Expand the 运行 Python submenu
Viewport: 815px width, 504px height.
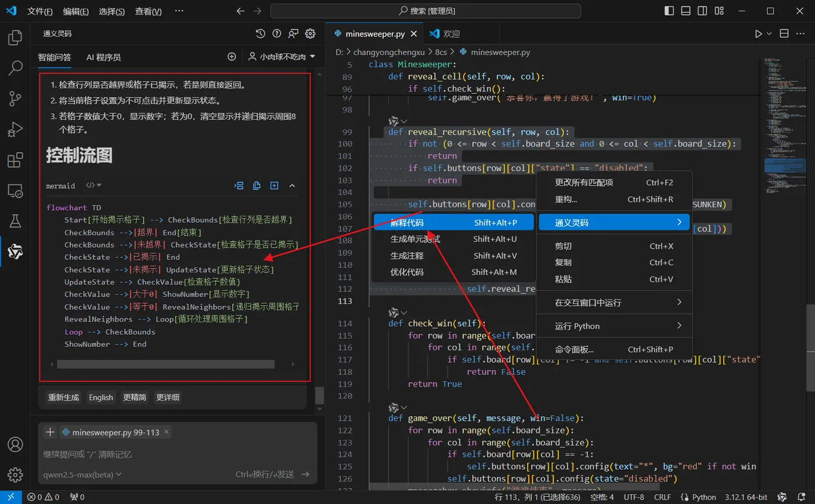[x=614, y=326]
